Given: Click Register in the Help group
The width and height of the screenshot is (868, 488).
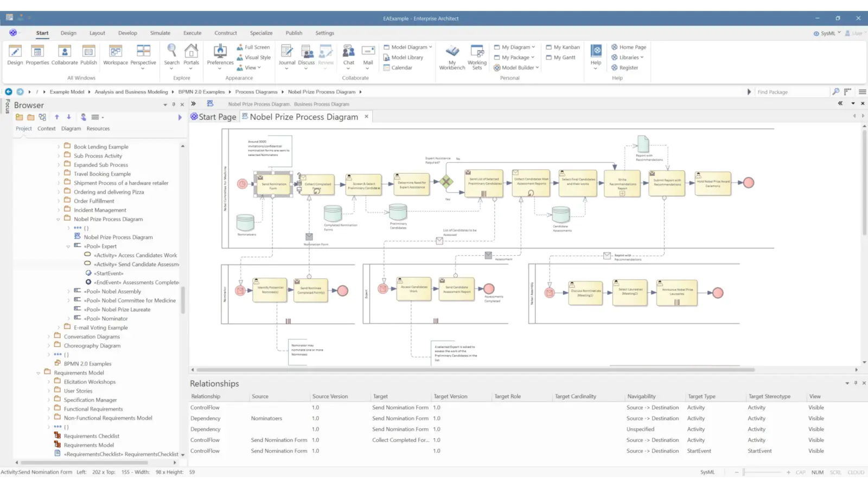Looking at the screenshot, I should 627,67.
